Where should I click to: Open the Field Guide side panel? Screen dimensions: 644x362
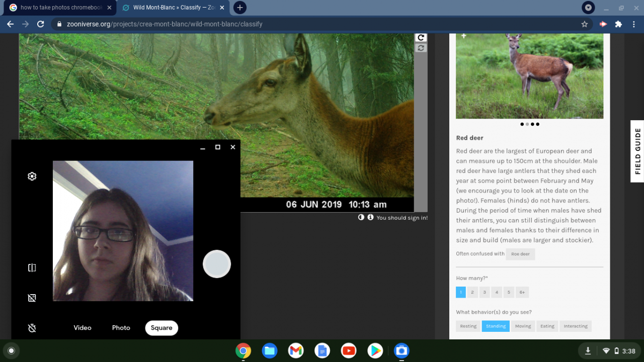point(637,151)
